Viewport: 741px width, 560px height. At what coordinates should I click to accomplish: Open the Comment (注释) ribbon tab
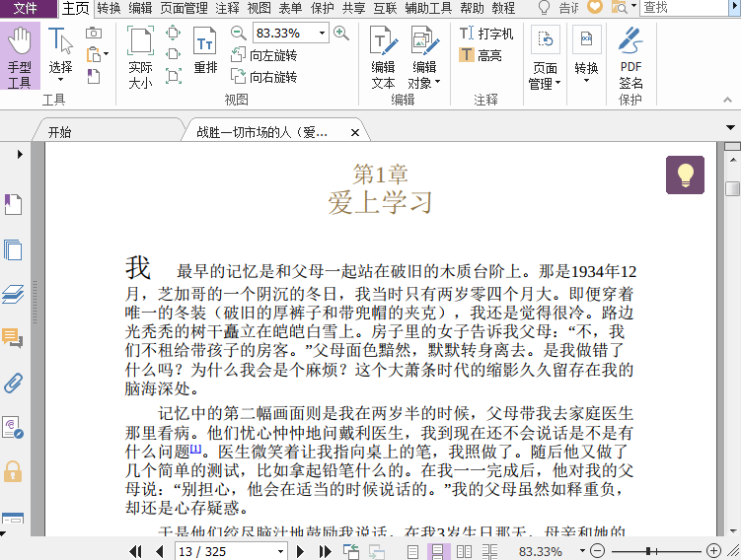tap(227, 8)
